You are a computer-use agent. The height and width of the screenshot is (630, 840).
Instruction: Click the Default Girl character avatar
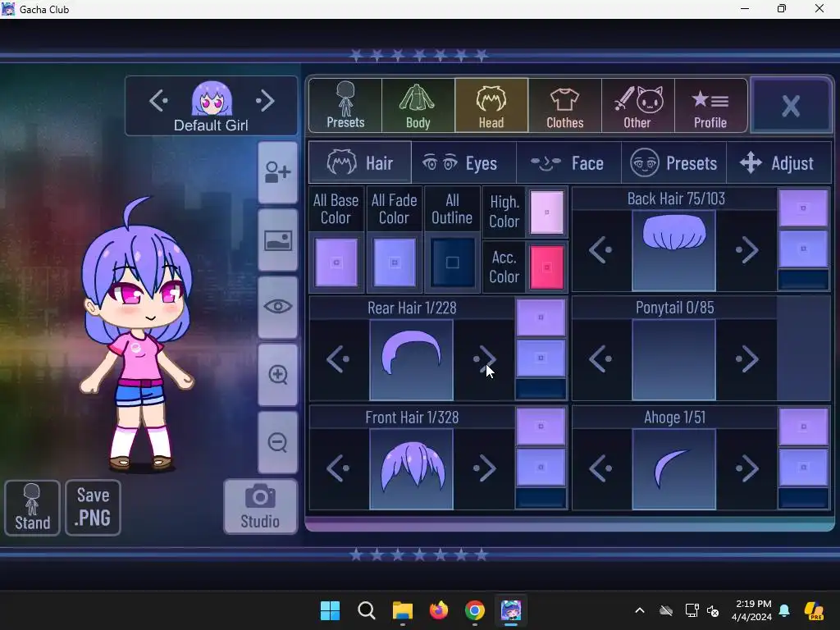[212, 98]
